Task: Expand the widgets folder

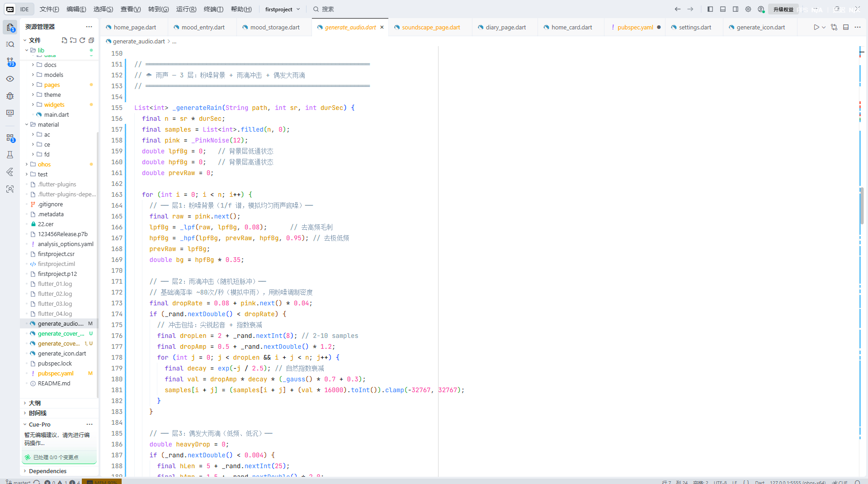Action: pyautogui.click(x=33, y=104)
